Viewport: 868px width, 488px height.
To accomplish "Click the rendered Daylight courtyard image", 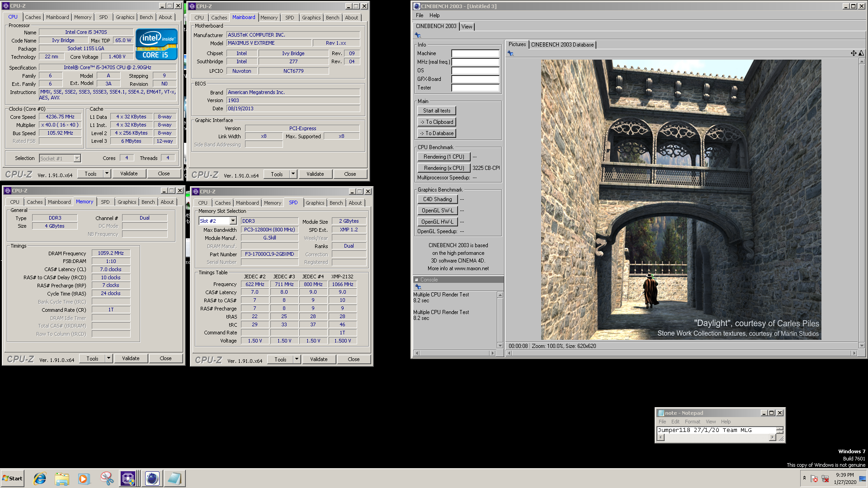I will coord(681,200).
